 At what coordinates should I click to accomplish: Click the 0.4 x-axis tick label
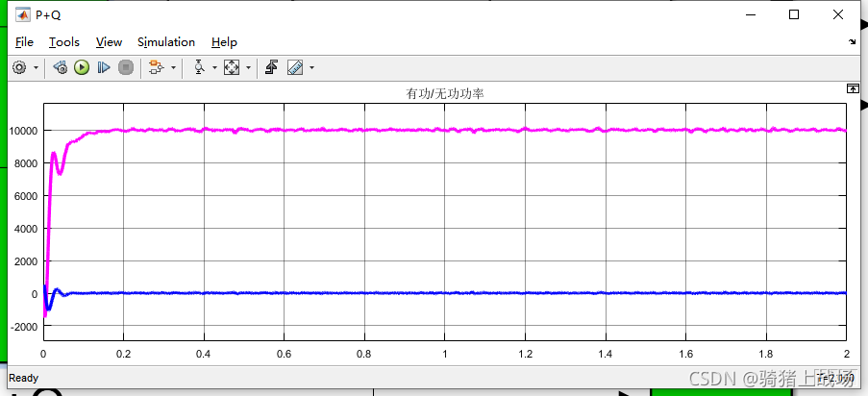click(x=204, y=354)
